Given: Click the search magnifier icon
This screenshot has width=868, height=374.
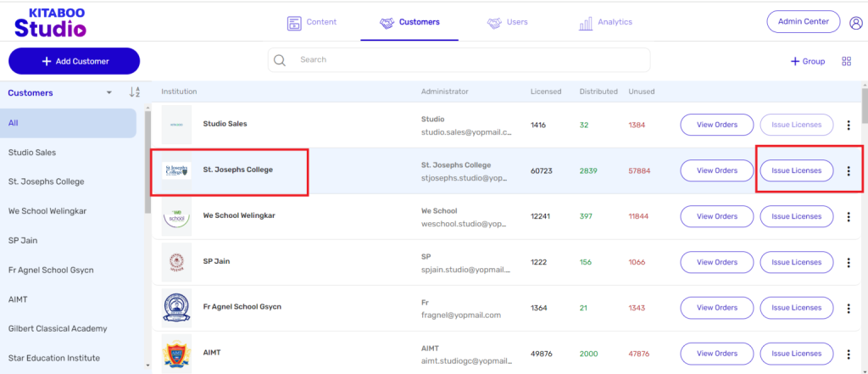Looking at the screenshot, I should click(x=280, y=60).
